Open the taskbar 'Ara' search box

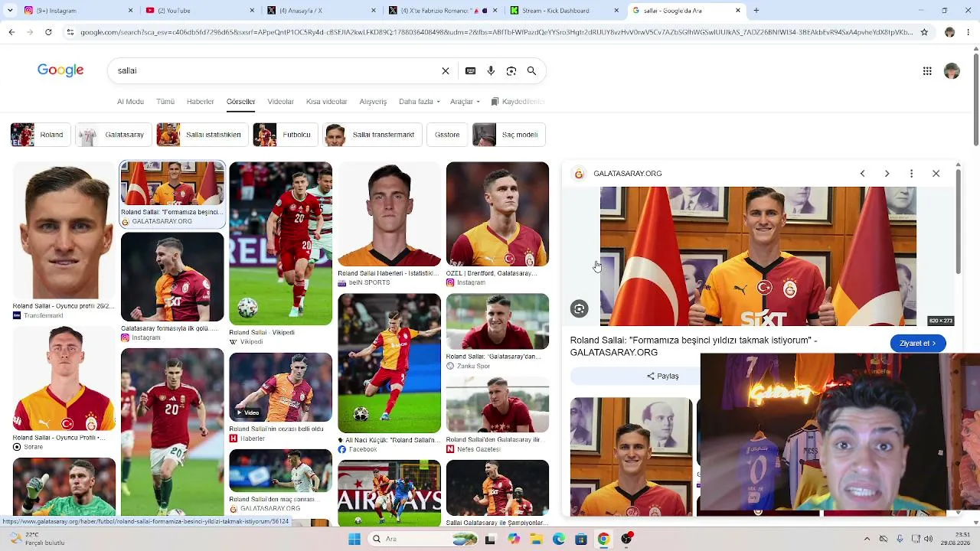(x=421, y=539)
